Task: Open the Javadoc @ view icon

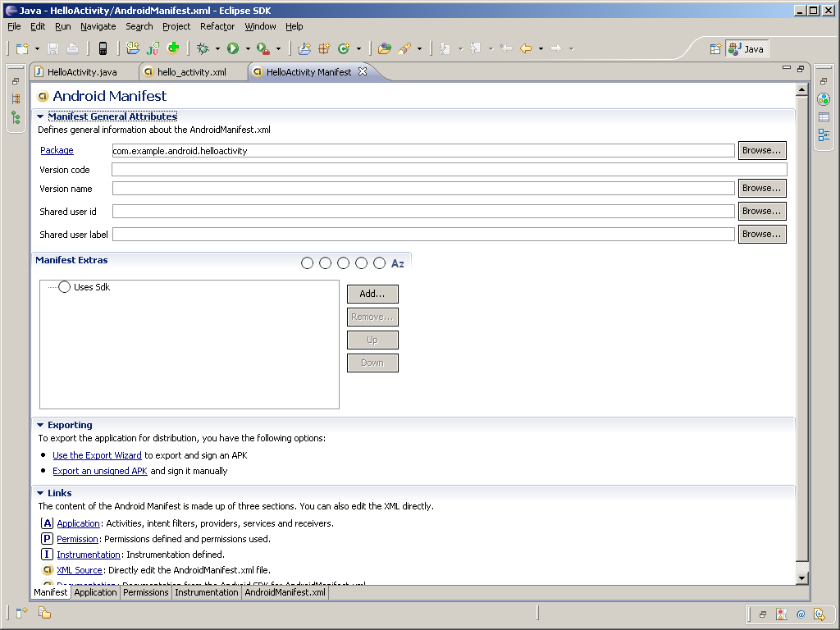Action: tap(801, 614)
